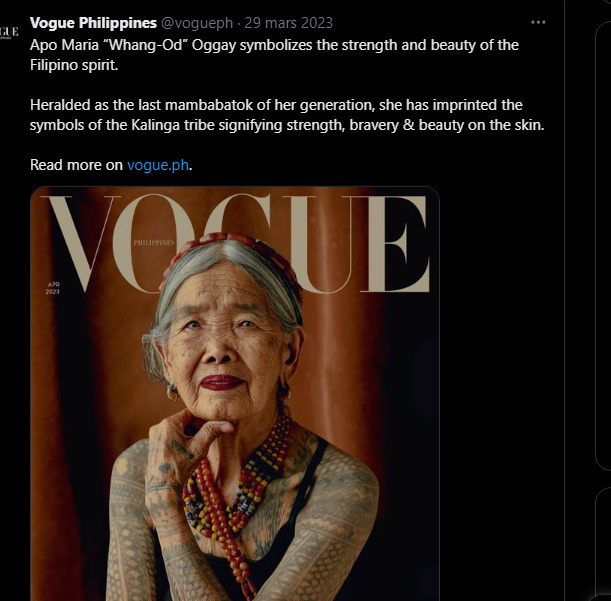
Task: Click the Vogue Philippines profile avatar
Action: (x=9, y=32)
